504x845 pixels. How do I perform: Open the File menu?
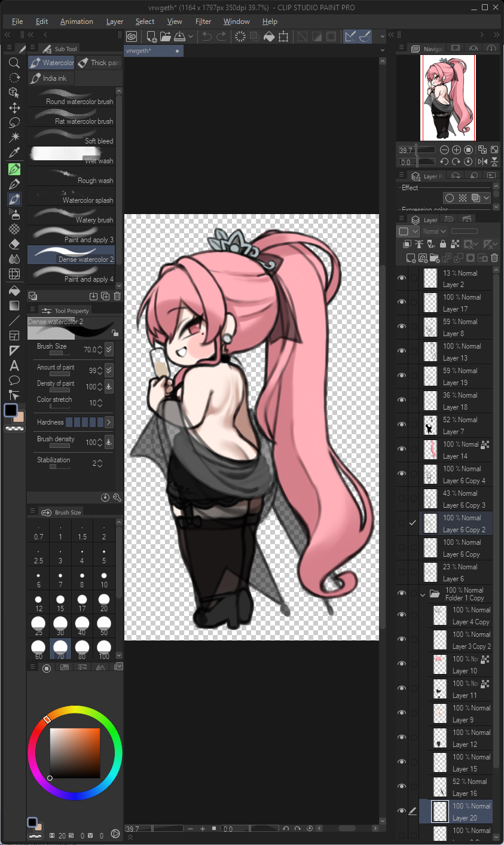[17, 22]
